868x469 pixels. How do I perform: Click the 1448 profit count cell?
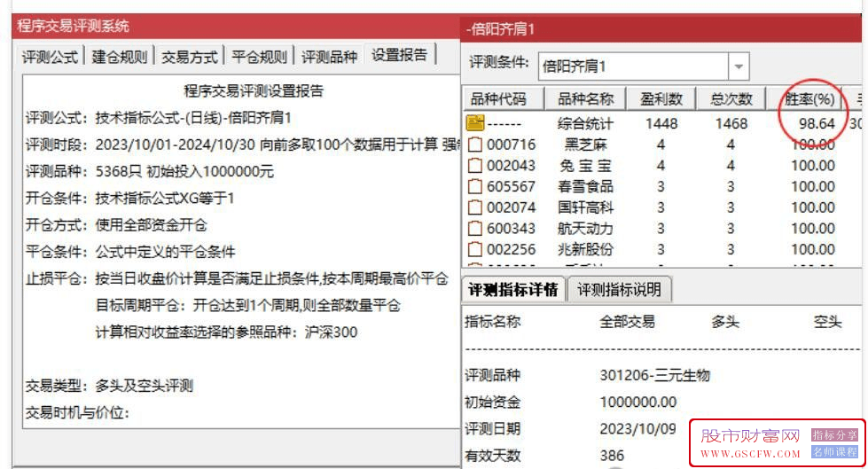click(661, 123)
